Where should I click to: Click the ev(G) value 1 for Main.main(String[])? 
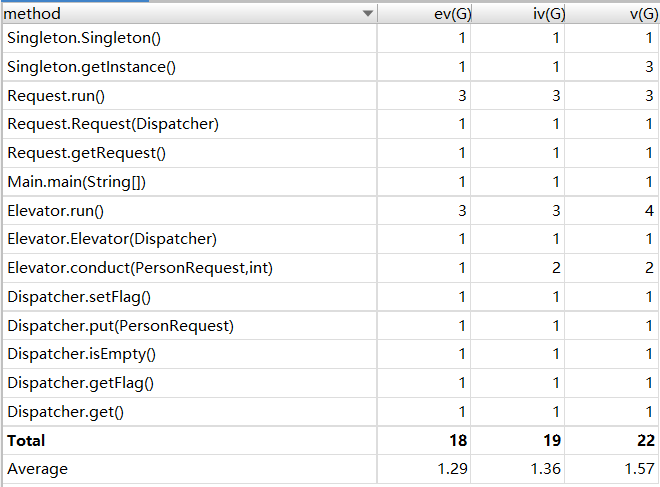click(462, 182)
